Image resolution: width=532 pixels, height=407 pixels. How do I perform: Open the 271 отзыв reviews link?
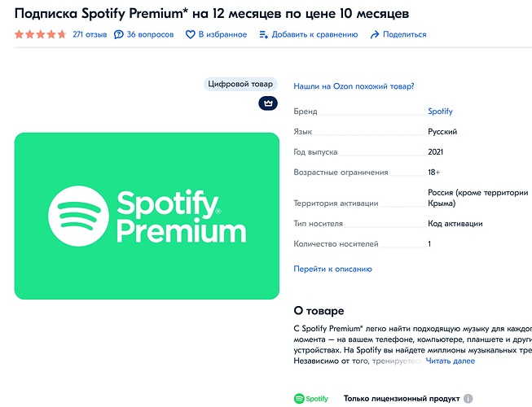[90, 34]
